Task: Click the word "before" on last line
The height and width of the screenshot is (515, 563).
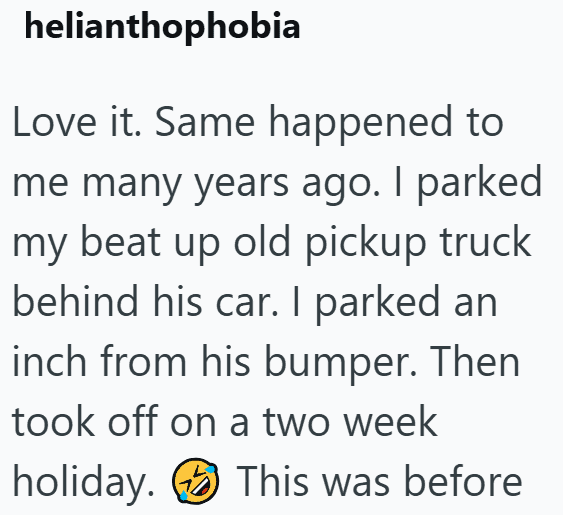Action: tap(463, 481)
